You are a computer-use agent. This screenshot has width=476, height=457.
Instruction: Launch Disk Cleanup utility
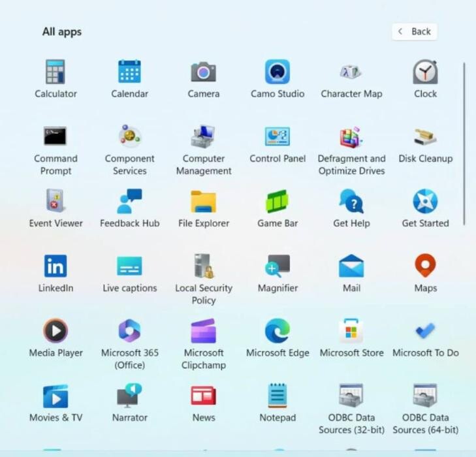tap(425, 137)
